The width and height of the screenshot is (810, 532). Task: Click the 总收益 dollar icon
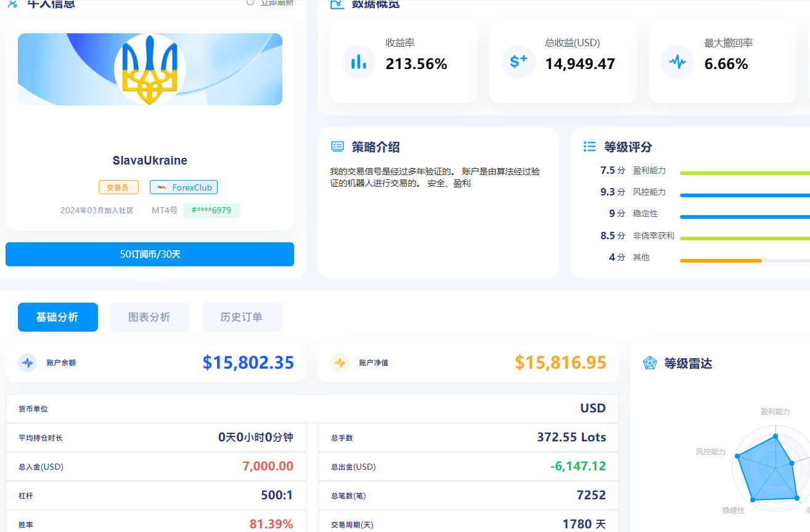click(x=518, y=61)
